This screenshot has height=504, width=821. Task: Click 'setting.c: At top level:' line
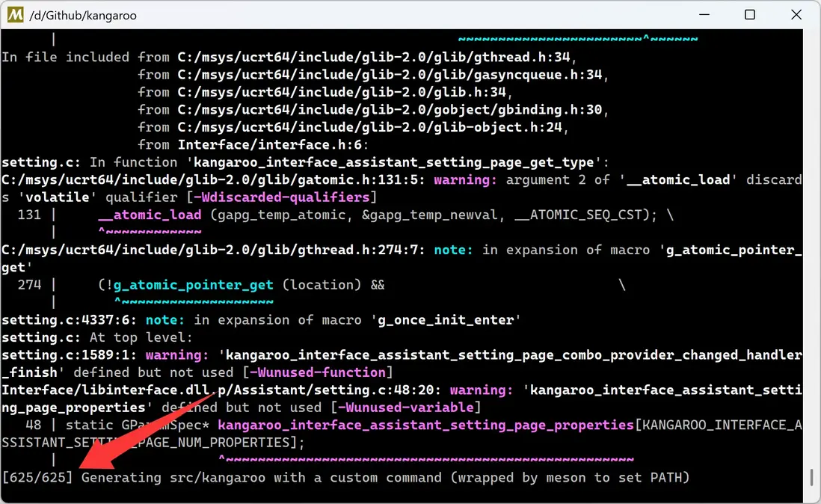tap(97, 337)
